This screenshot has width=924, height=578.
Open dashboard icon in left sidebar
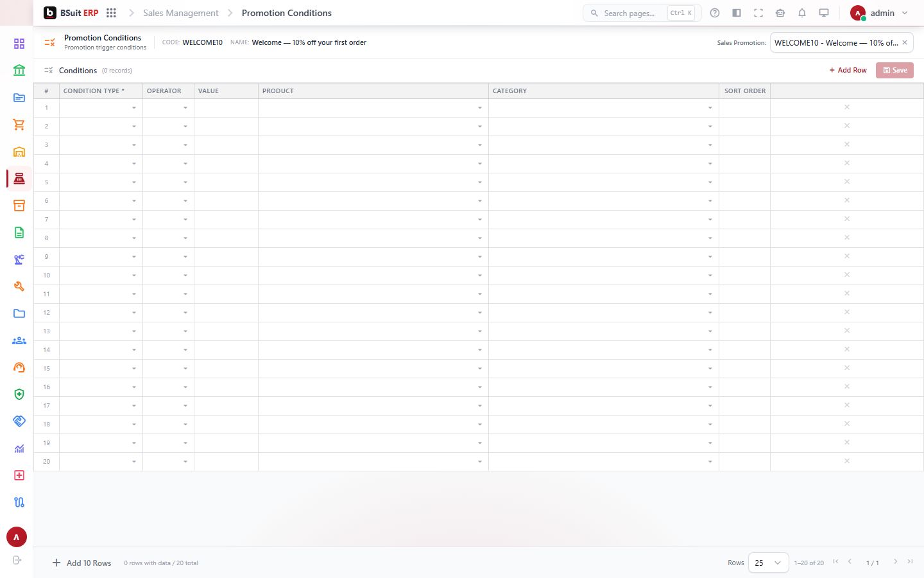(x=19, y=44)
